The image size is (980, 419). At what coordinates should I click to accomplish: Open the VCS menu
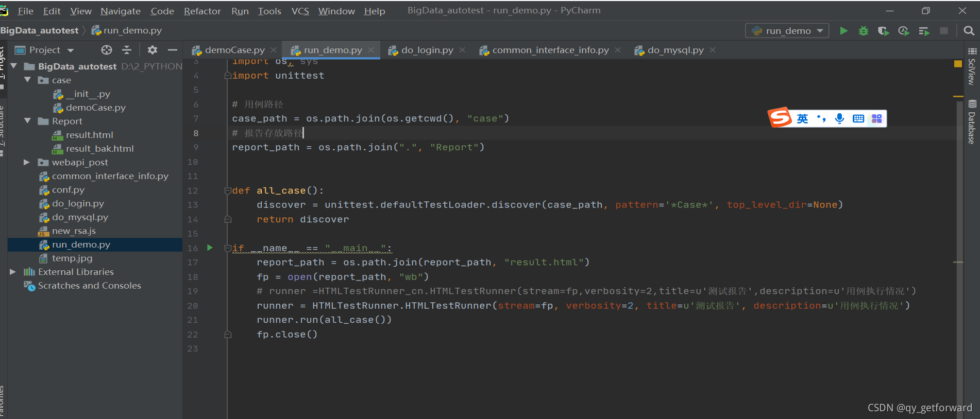[x=300, y=11]
